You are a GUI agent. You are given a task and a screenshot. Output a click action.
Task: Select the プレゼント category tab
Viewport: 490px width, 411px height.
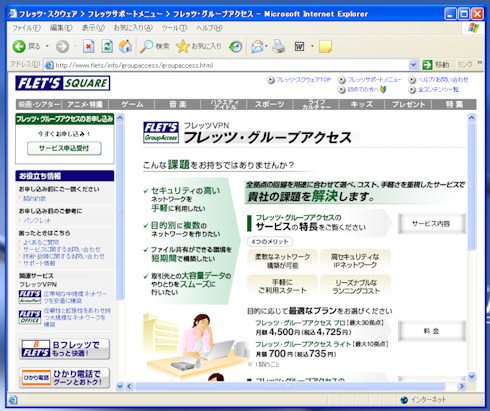click(408, 104)
